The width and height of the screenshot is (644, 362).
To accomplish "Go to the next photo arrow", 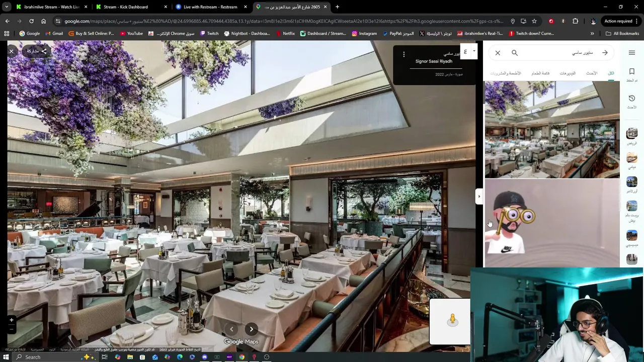I will pyautogui.click(x=252, y=329).
